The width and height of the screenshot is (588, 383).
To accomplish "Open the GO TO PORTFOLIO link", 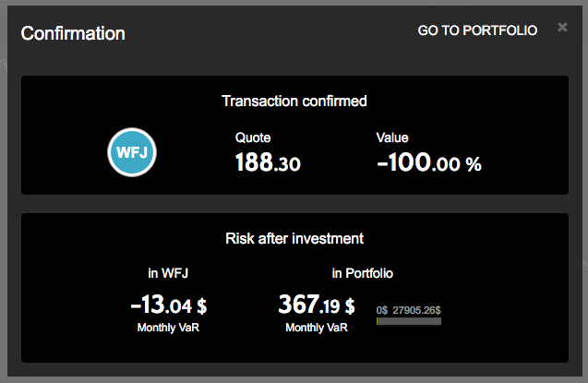I will coord(477,30).
